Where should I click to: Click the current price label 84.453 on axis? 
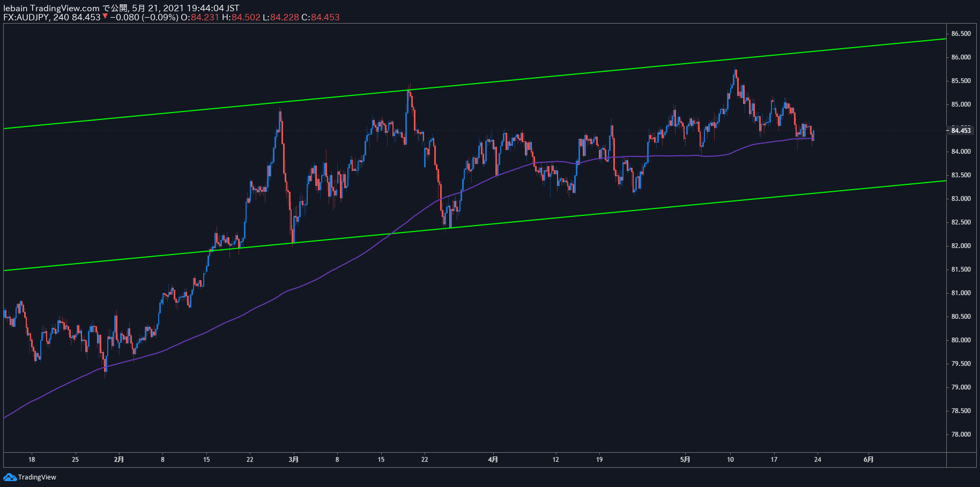click(x=961, y=130)
